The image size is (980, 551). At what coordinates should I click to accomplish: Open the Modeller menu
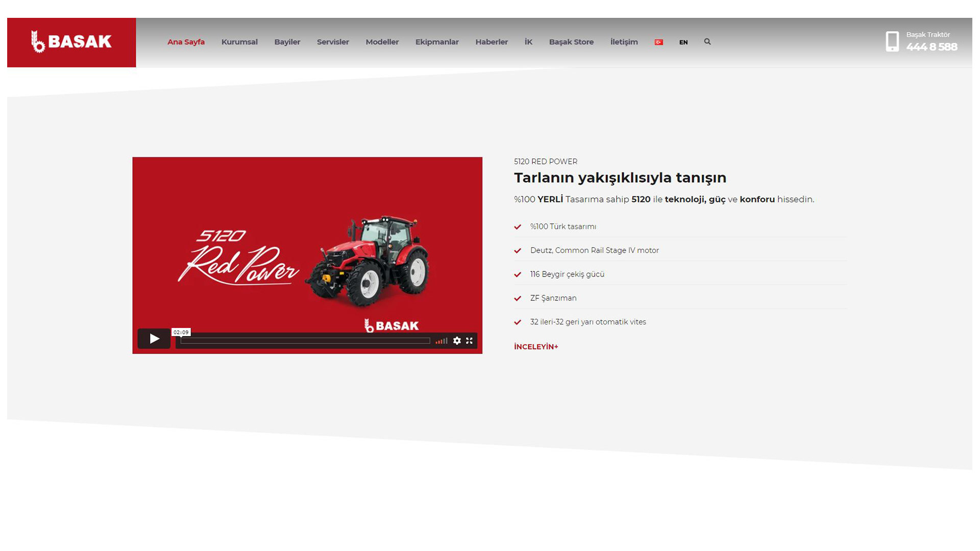[382, 42]
